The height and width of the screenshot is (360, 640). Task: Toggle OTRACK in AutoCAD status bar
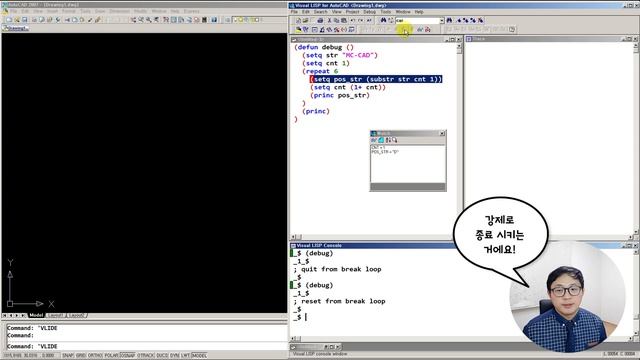(146, 356)
